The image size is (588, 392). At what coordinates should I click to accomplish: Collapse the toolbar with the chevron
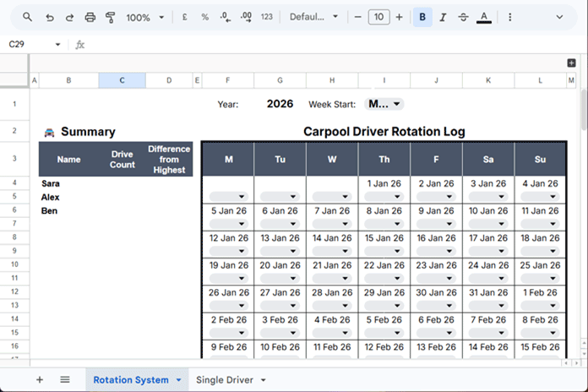559,17
